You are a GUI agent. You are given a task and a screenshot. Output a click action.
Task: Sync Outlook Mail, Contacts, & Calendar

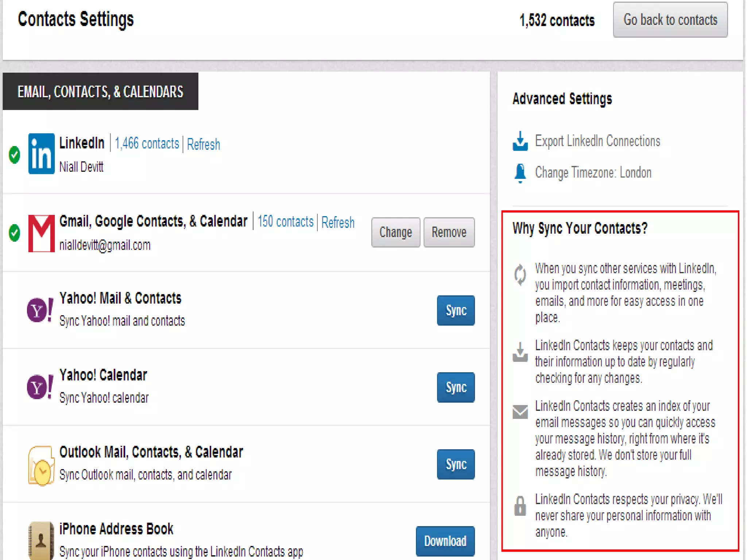tap(456, 464)
